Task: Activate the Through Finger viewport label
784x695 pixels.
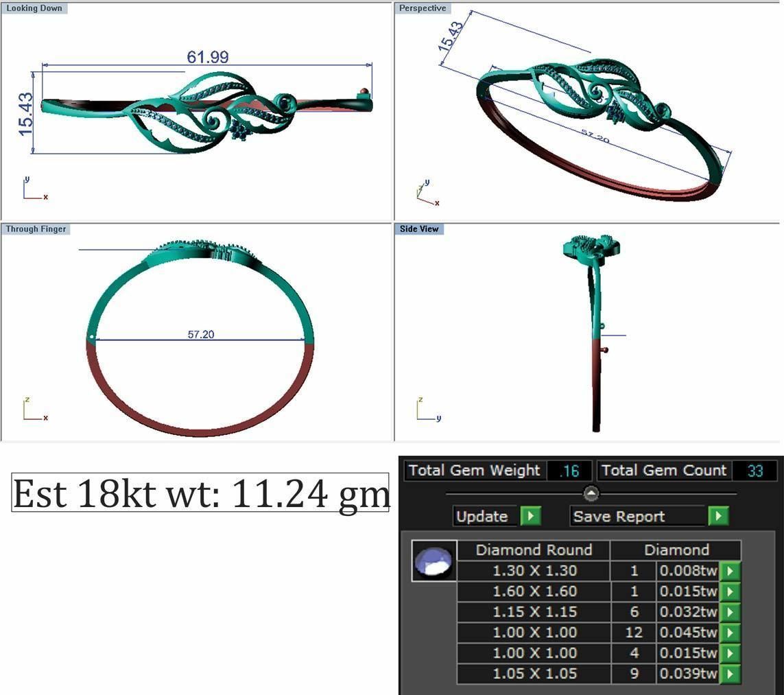Action: click(36, 229)
